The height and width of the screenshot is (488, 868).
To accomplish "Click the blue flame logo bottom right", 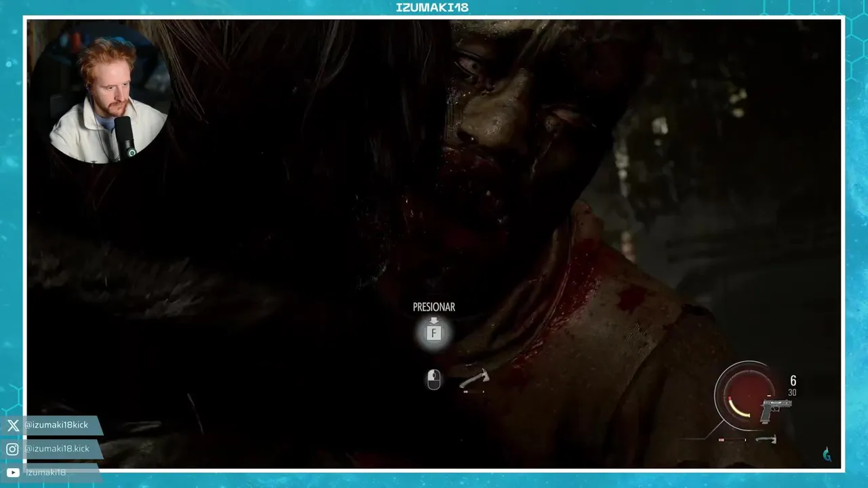I will [827, 455].
